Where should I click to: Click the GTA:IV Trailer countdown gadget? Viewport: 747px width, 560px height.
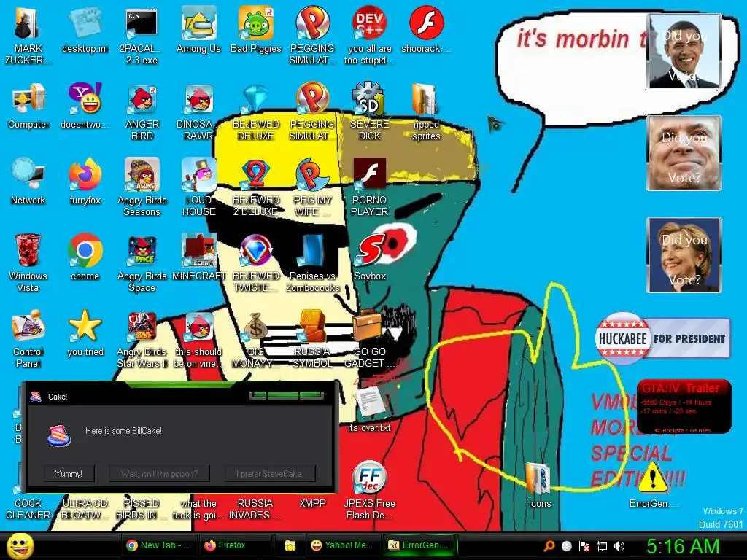pos(684,407)
